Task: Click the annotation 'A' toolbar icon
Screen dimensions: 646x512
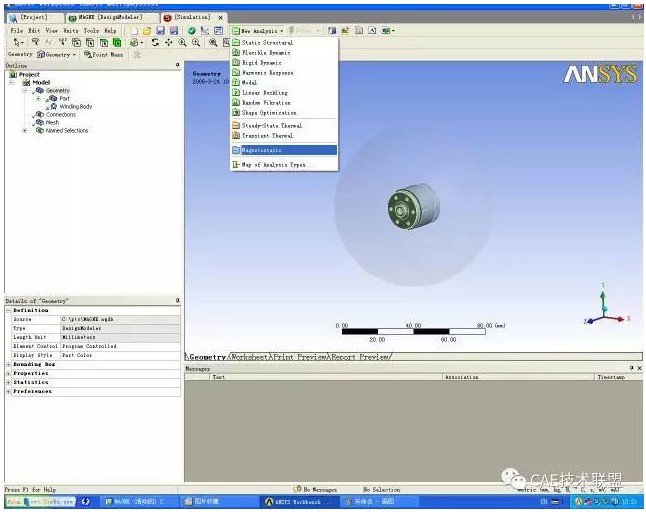Action: [x=372, y=31]
